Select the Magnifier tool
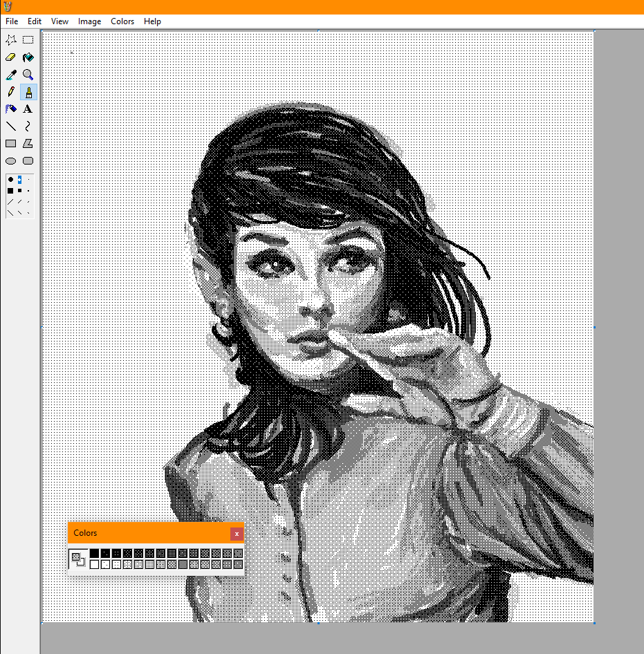 pyautogui.click(x=28, y=75)
